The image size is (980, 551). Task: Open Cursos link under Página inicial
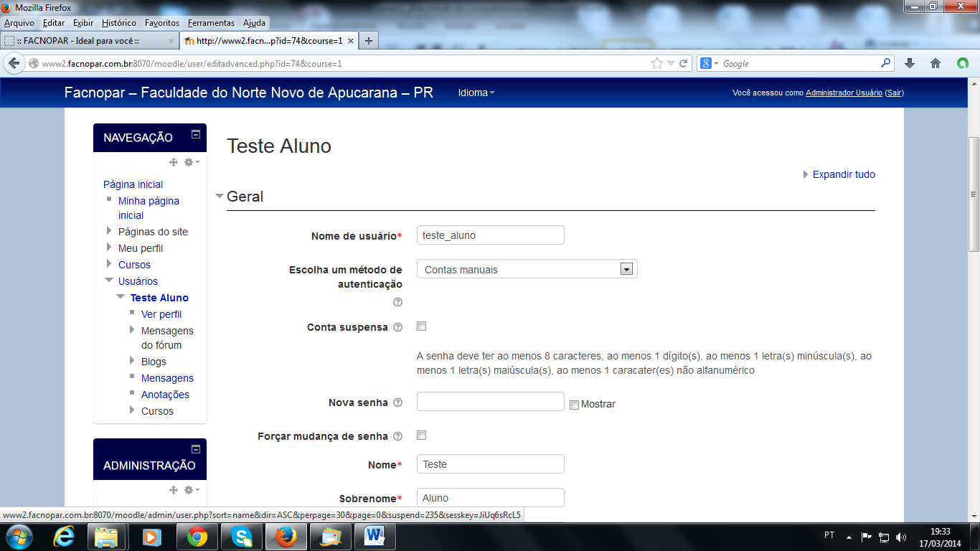(134, 265)
